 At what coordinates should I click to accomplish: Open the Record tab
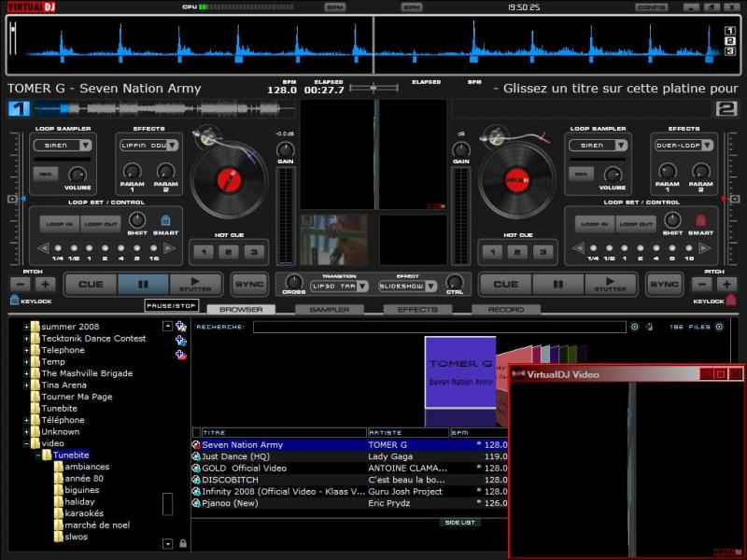(505, 309)
